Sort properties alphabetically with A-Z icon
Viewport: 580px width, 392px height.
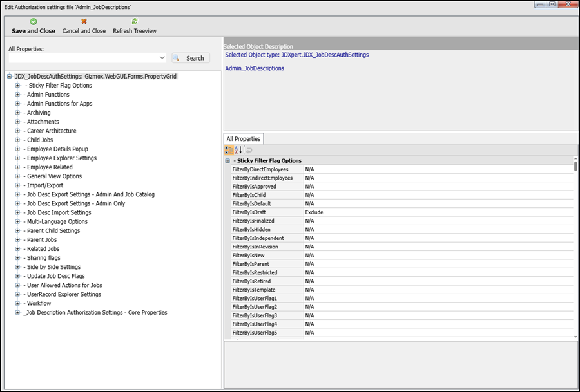coord(238,150)
